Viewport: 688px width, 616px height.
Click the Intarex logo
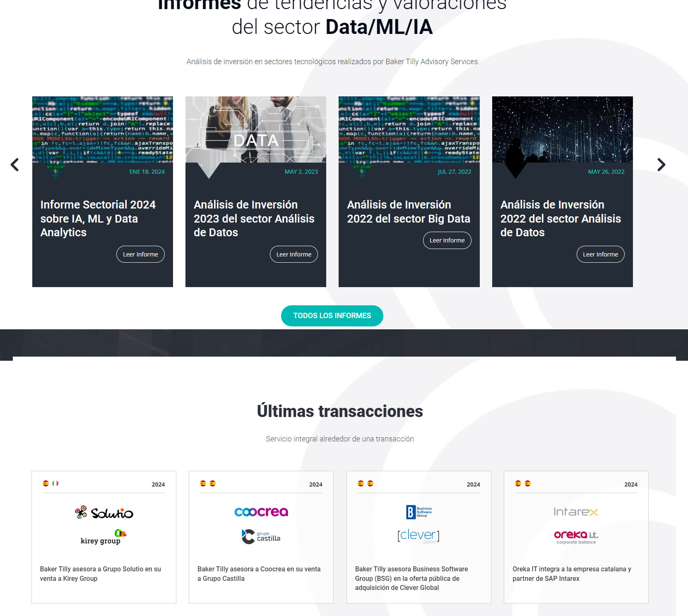576,512
